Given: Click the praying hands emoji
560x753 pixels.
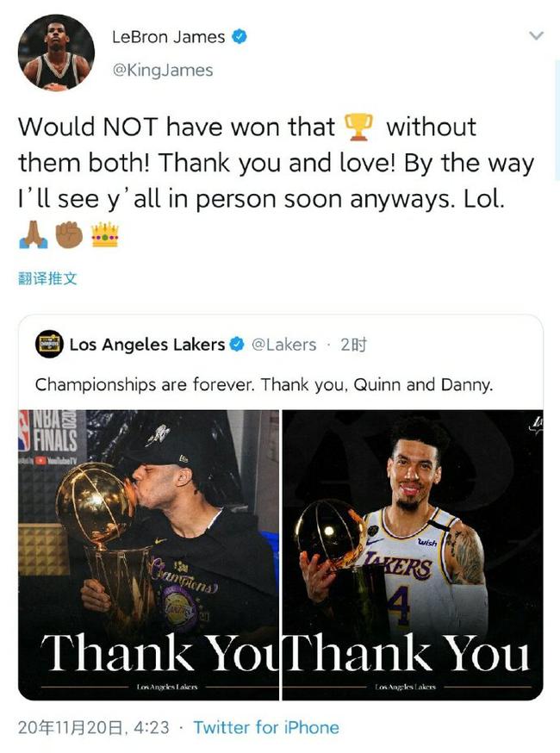Looking at the screenshot, I should pyautogui.click(x=33, y=234).
